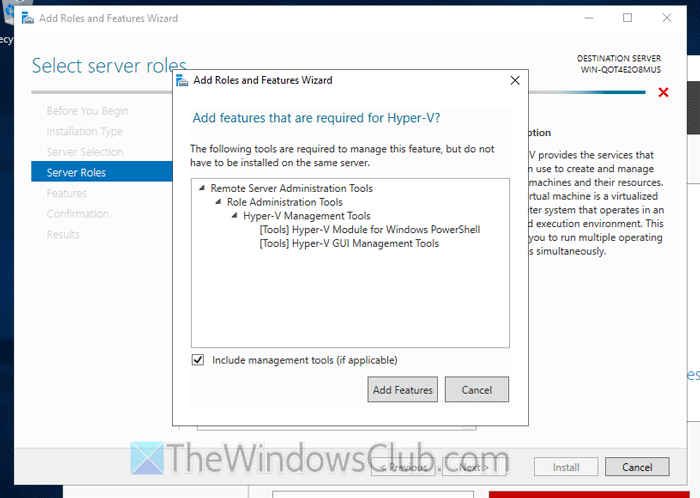Click the red X error icon

663,92
